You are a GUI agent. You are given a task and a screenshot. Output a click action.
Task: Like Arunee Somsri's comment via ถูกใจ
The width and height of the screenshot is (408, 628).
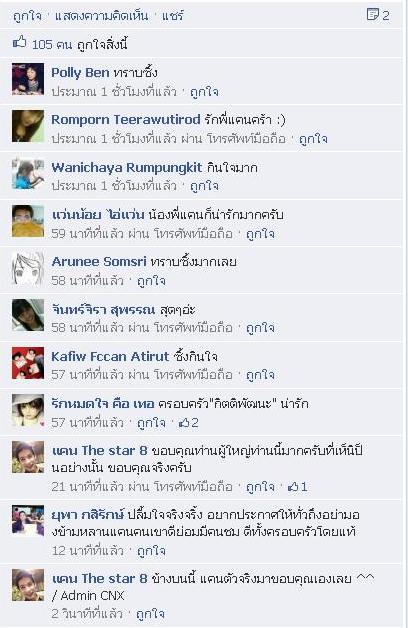151,281
